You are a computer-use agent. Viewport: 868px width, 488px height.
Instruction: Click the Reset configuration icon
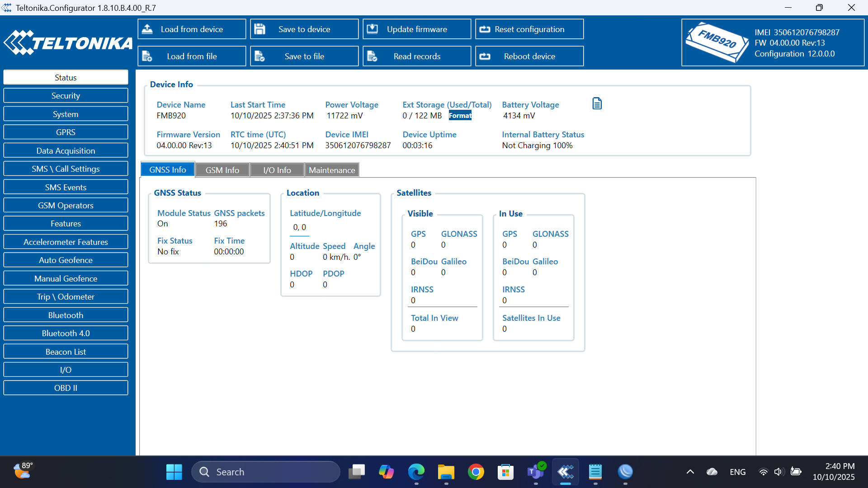click(485, 29)
